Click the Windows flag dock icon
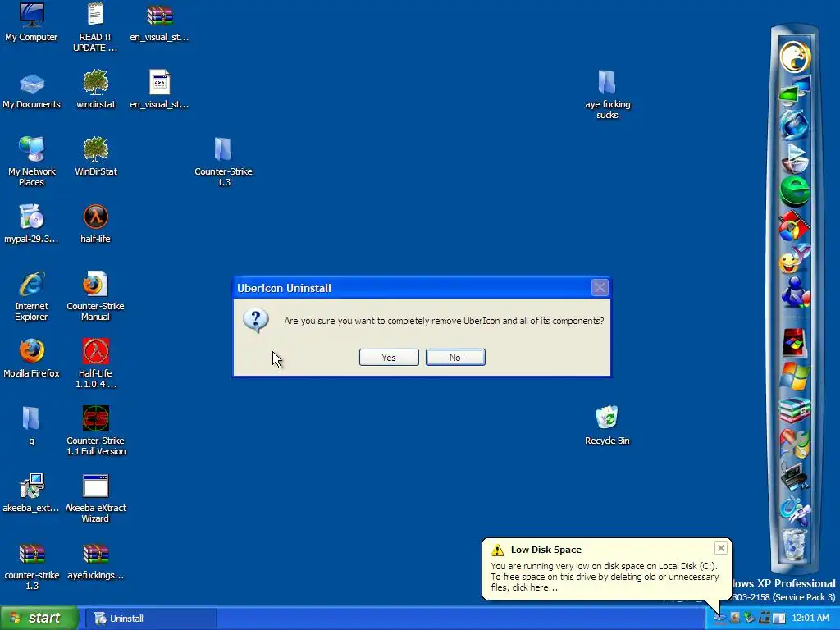This screenshot has width=840, height=630. (x=795, y=376)
